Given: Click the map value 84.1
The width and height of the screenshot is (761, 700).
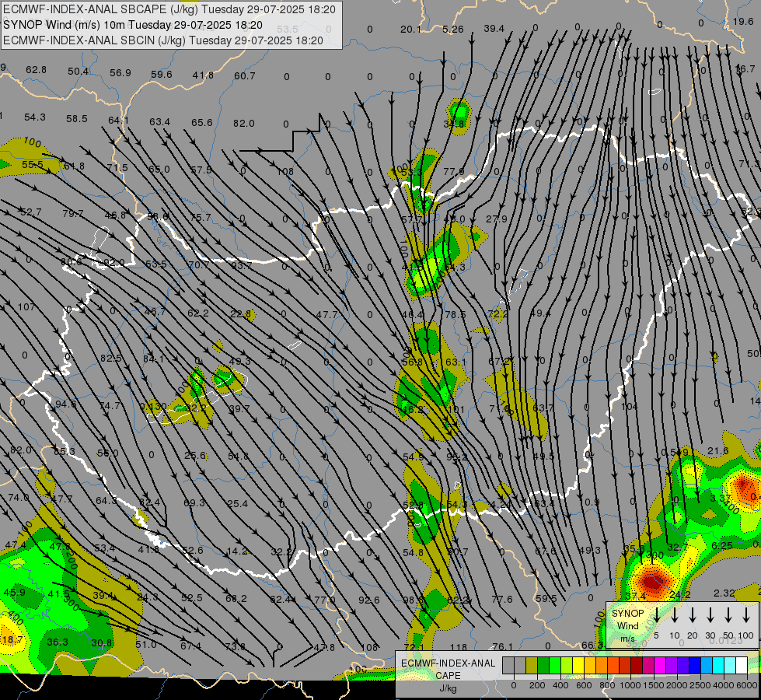Looking at the screenshot, I should [153, 359].
